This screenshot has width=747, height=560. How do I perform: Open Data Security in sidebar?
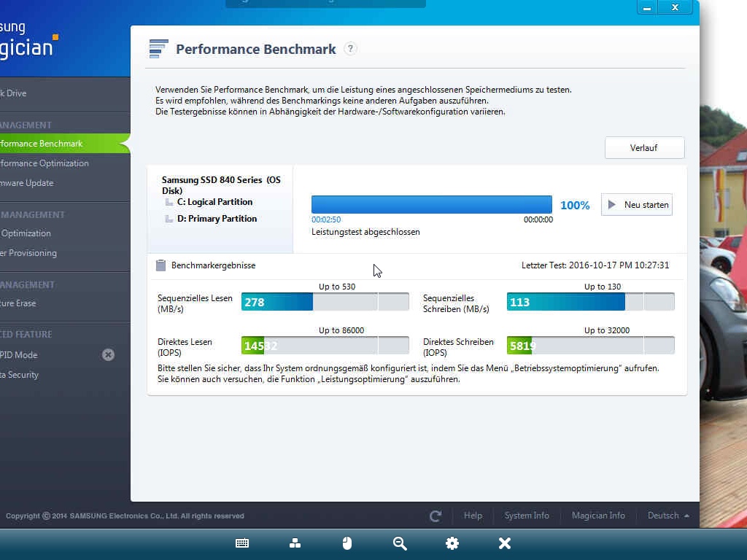click(x=19, y=375)
